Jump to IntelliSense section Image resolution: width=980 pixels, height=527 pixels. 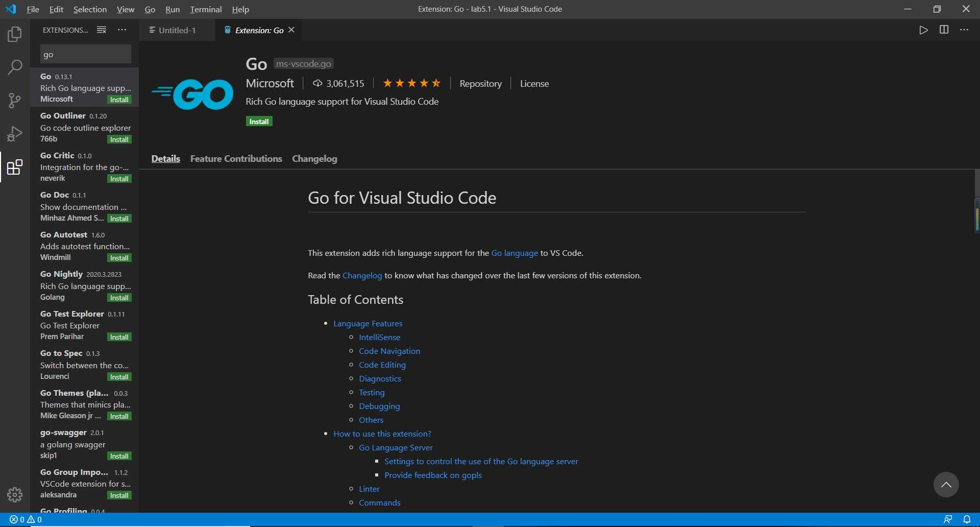[x=379, y=337]
